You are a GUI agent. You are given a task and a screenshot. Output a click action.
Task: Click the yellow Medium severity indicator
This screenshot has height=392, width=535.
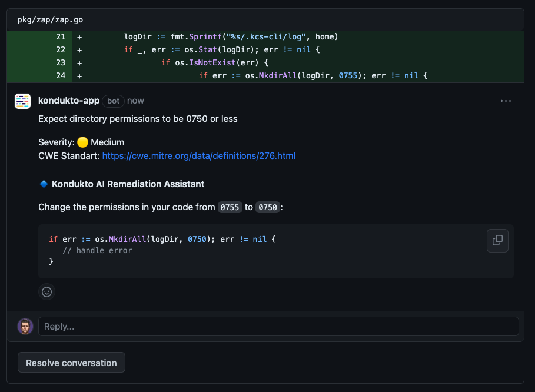tap(82, 142)
